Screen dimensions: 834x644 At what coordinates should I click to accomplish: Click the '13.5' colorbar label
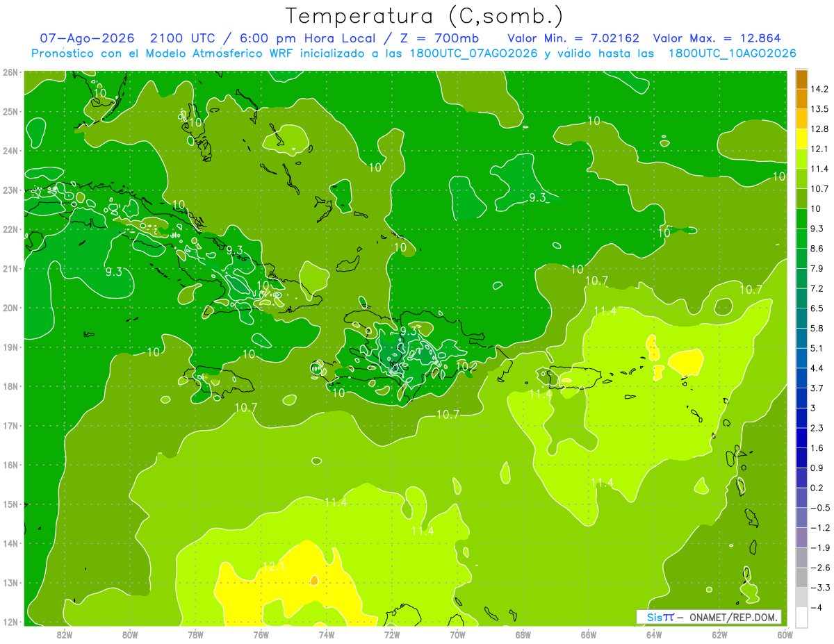click(x=819, y=109)
